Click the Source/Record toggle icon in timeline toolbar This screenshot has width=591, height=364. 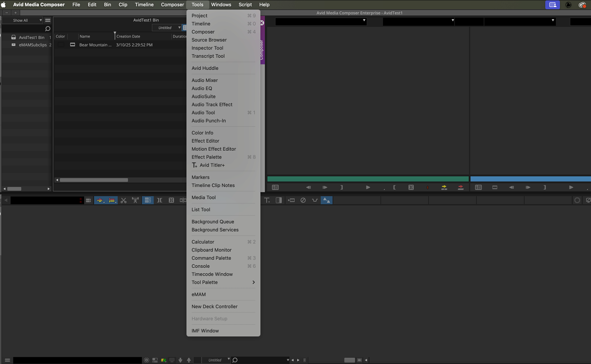(x=88, y=200)
